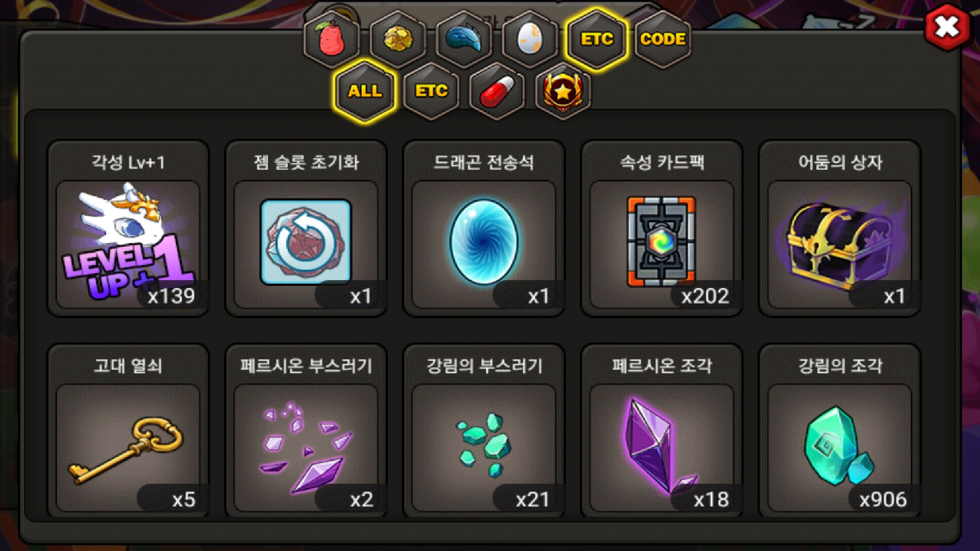980x551 pixels.
Task: Select the golden gem category icon
Action: 398,39
